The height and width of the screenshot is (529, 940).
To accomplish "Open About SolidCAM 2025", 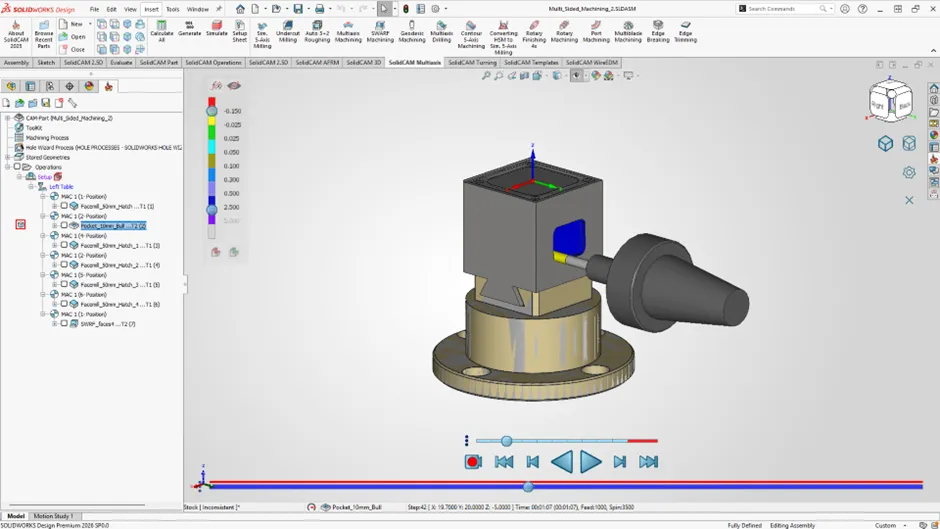I will (16, 34).
